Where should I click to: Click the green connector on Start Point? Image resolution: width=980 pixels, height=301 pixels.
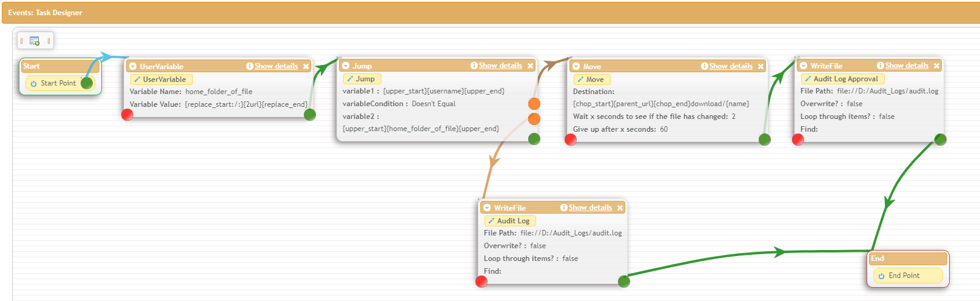(87, 83)
